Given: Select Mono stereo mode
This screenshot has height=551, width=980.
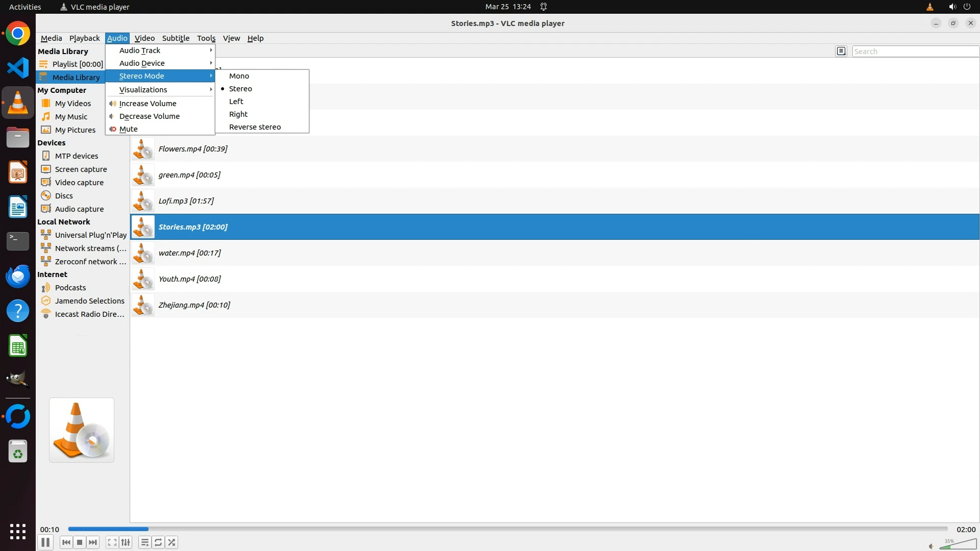Looking at the screenshot, I should [239, 76].
